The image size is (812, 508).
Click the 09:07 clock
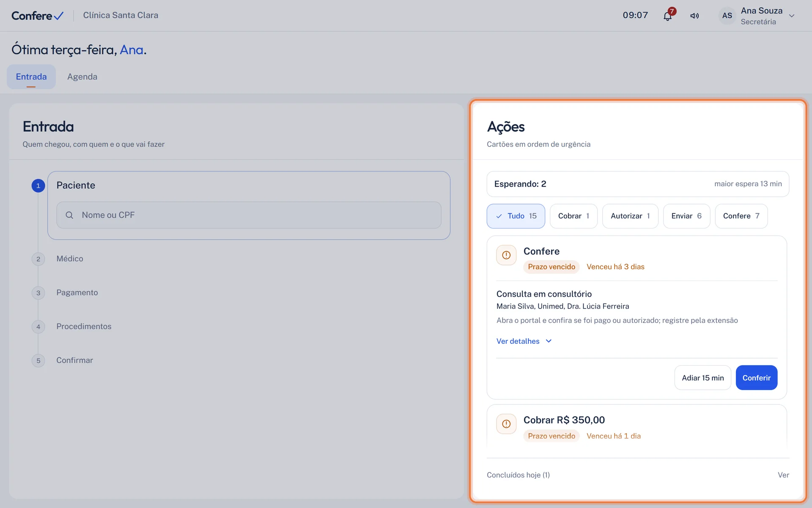(635, 15)
